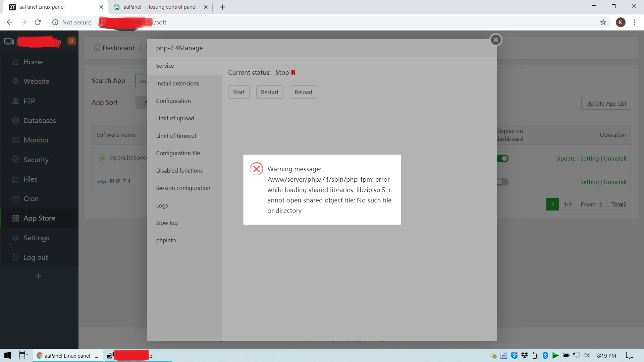Bookmark page with star icon
The height and width of the screenshot is (362, 644).
pos(603,22)
